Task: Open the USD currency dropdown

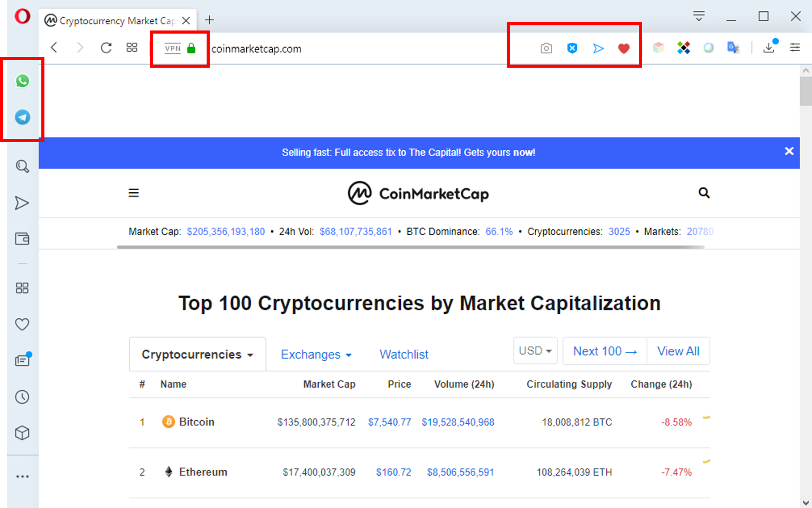Action: 536,351
